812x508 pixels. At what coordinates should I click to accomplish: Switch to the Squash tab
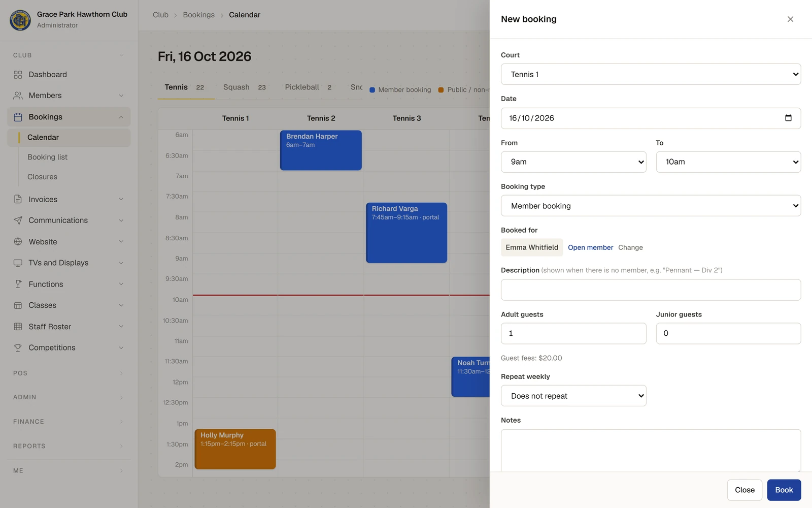point(245,87)
